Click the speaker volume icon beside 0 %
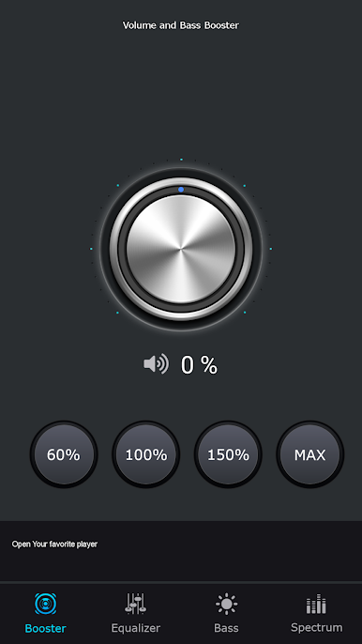 pyautogui.click(x=156, y=364)
